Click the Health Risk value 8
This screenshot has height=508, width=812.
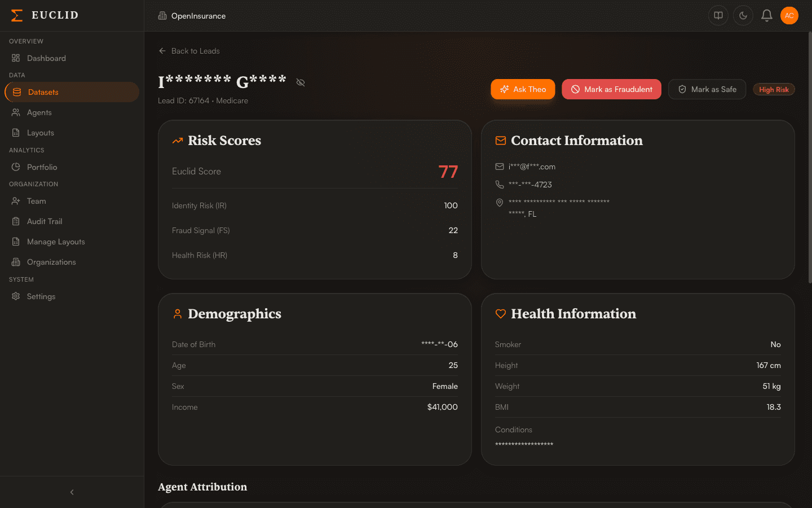coord(456,255)
